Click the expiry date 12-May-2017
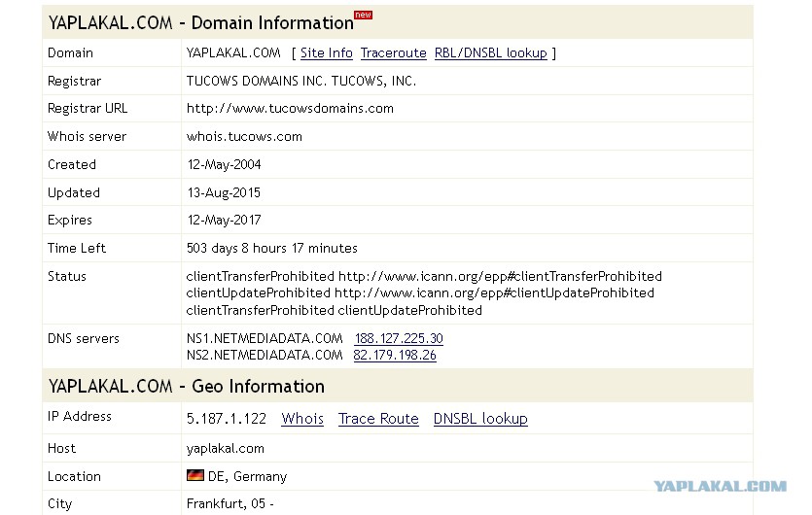The width and height of the screenshot is (812, 515). [x=225, y=220]
